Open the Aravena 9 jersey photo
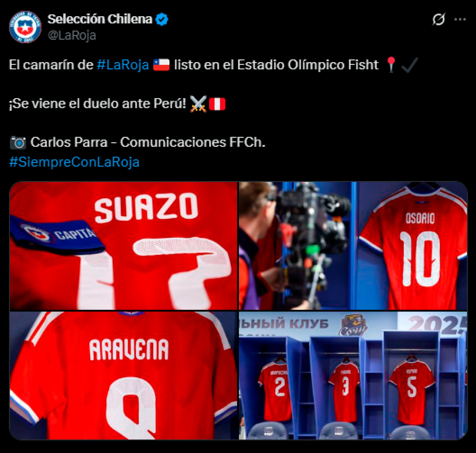 click(x=123, y=375)
